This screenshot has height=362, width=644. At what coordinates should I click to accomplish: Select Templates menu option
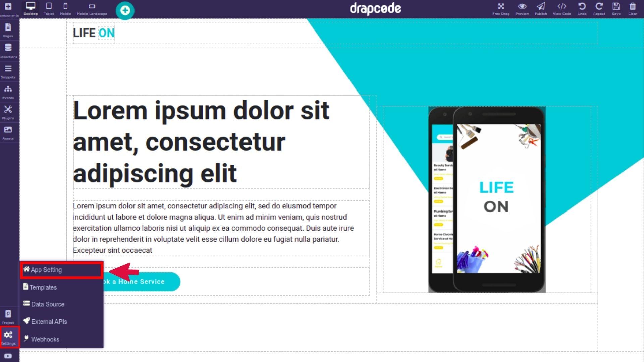[43, 287]
